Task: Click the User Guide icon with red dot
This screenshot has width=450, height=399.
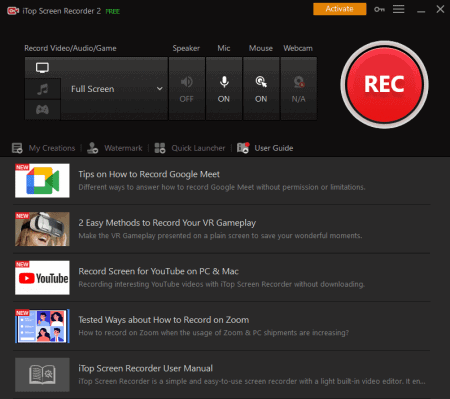Action: pyautogui.click(x=243, y=148)
